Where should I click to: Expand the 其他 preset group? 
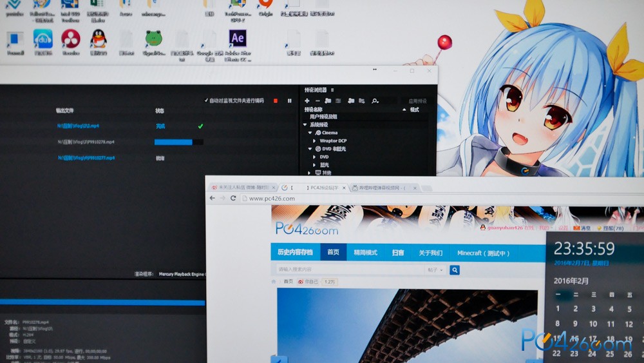click(x=309, y=173)
